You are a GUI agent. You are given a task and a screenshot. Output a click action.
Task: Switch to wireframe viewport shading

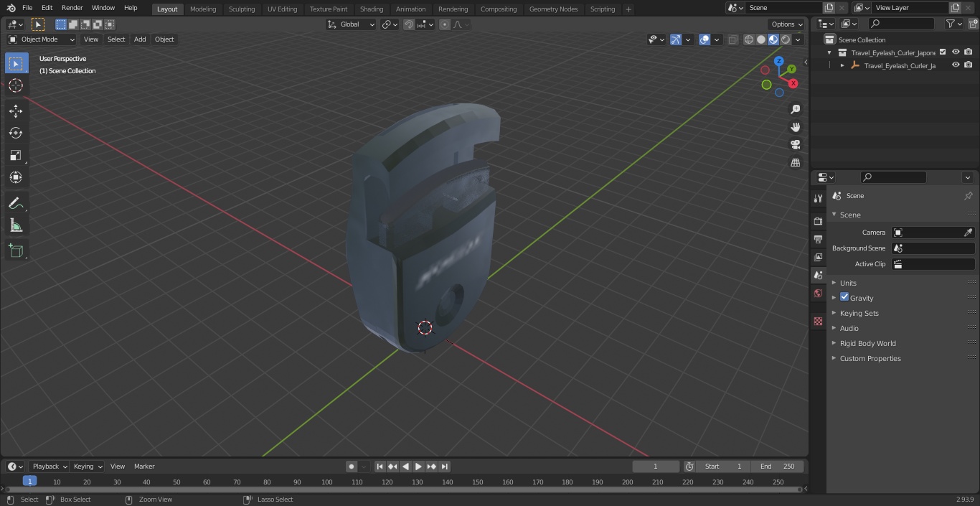pyautogui.click(x=749, y=39)
